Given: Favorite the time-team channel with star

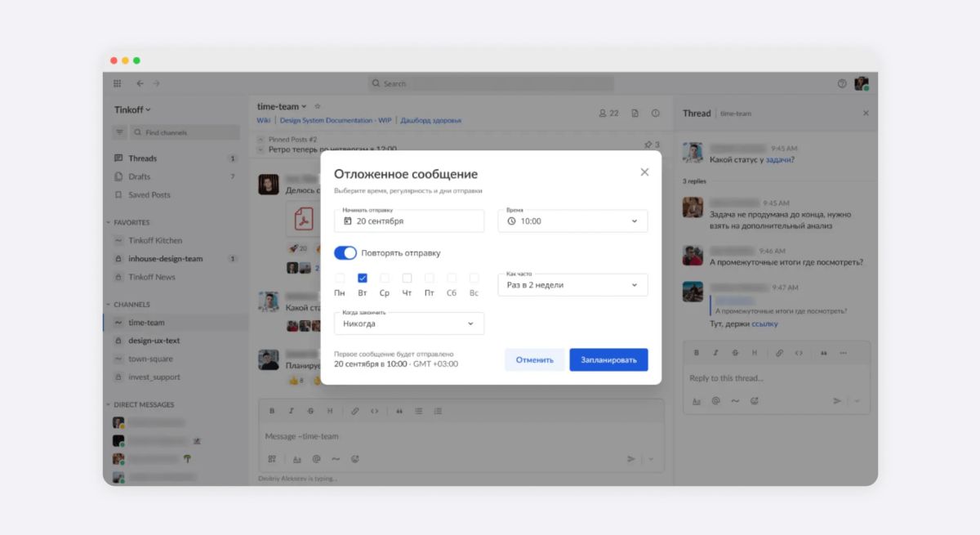Looking at the screenshot, I should tap(318, 106).
